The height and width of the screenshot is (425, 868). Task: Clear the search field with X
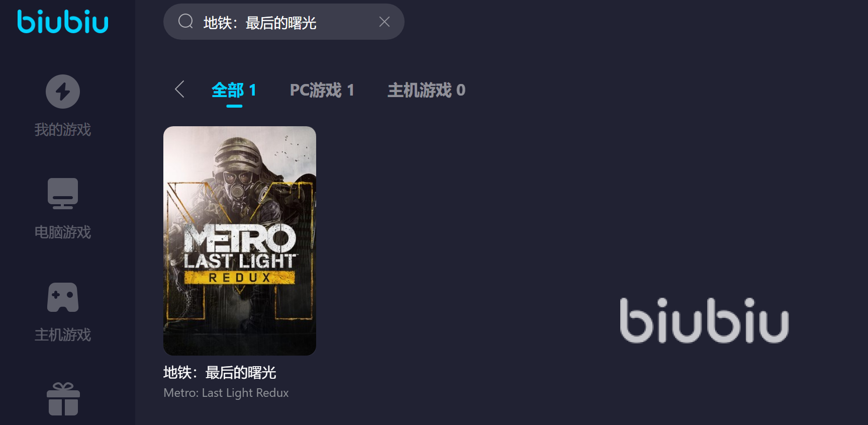pos(384,22)
